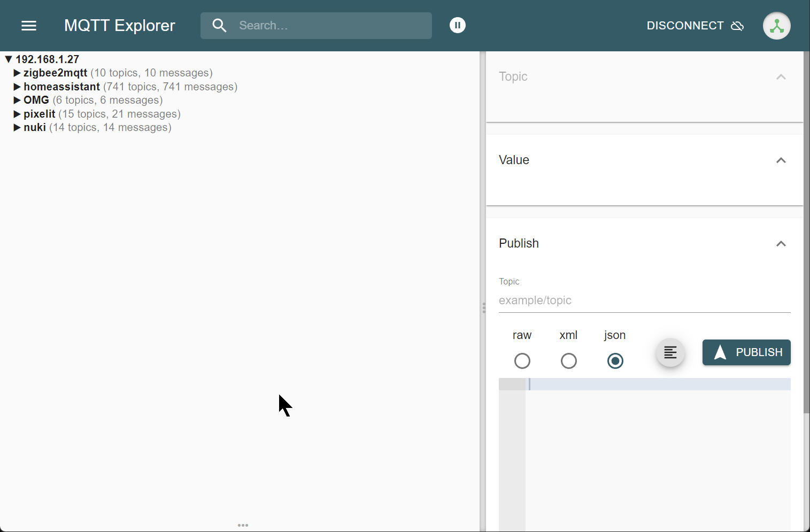Click the DISCONNECT button text

[x=685, y=26]
